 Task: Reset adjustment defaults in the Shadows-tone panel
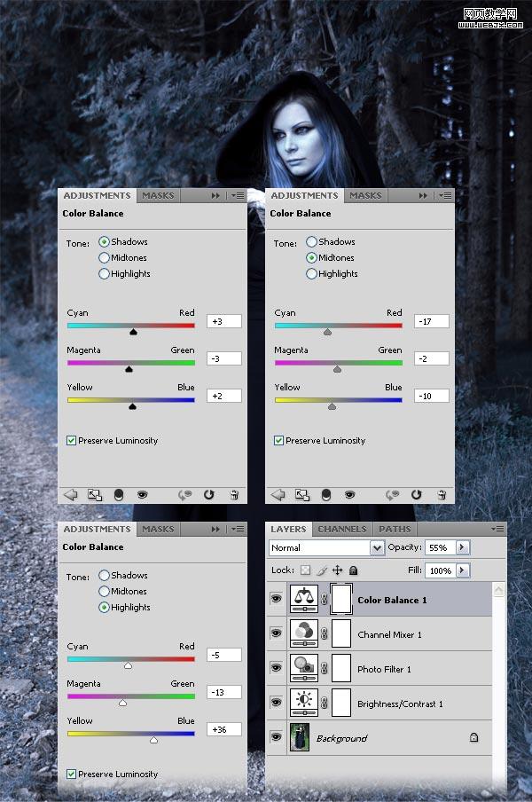tap(209, 495)
